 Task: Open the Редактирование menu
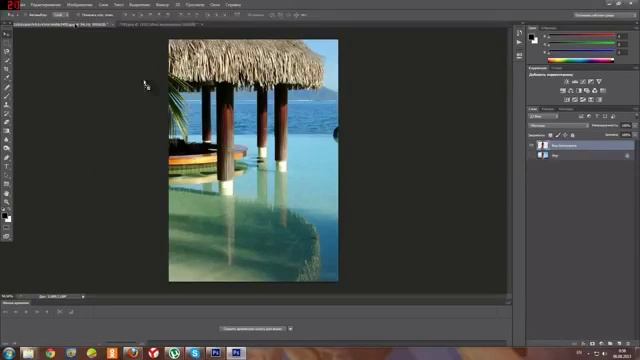[x=46, y=5]
